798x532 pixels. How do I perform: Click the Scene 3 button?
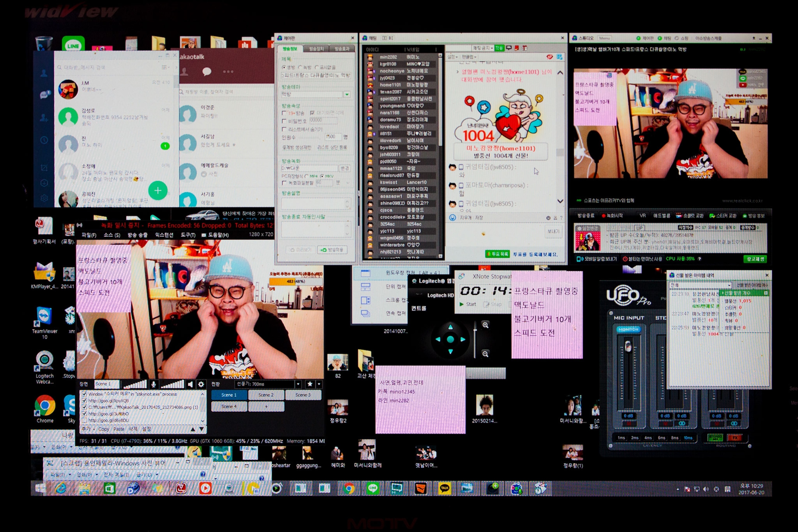303,395
